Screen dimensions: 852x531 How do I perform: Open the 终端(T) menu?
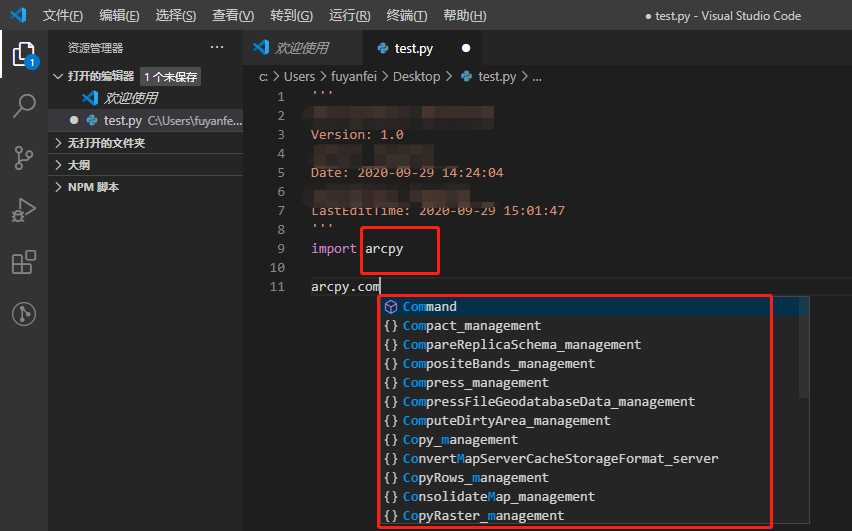[406, 15]
